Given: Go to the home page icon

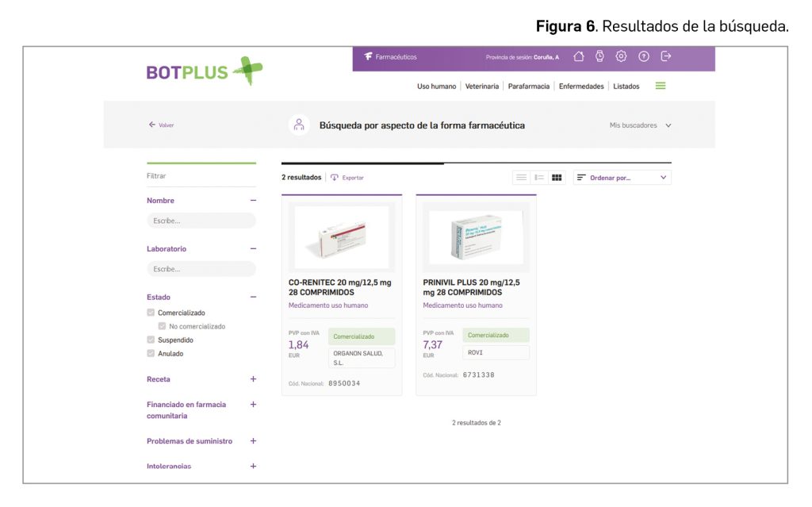Looking at the screenshot, I should [x=579, y=56].
